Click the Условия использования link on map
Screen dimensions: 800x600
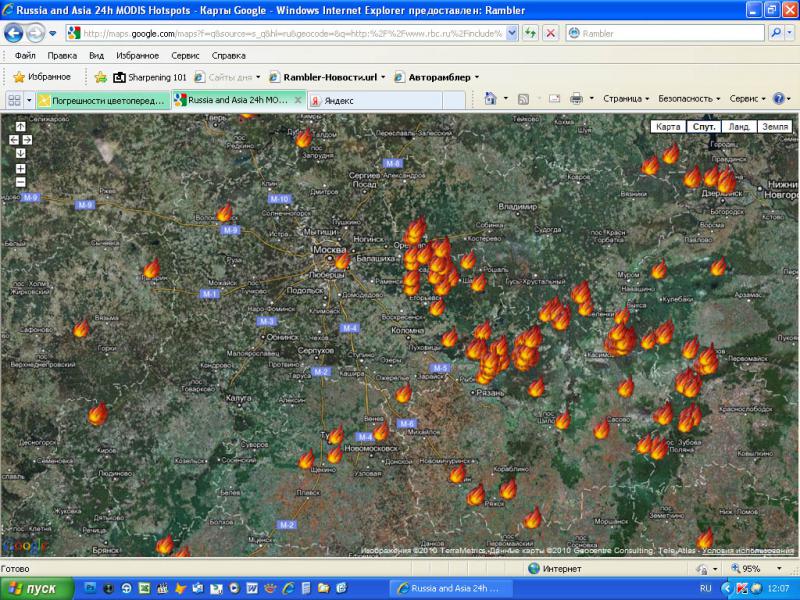click(x=747, y=551)
